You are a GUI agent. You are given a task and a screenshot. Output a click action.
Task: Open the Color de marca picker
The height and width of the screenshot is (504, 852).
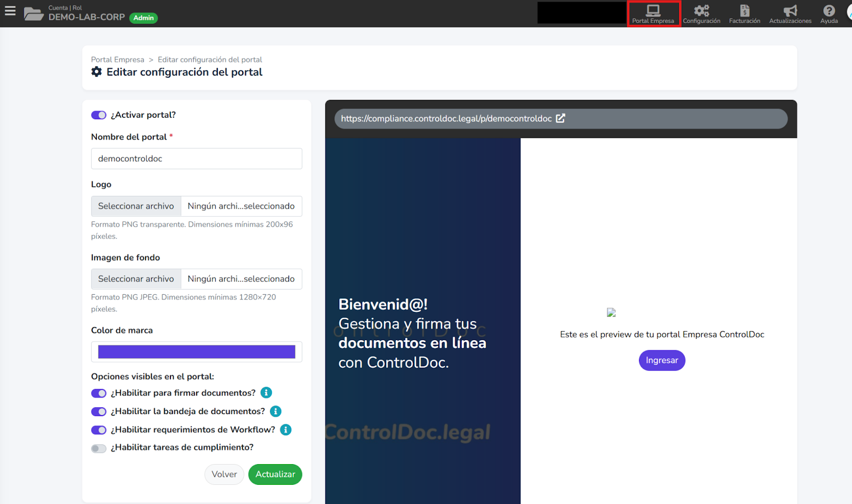(196, 352)
